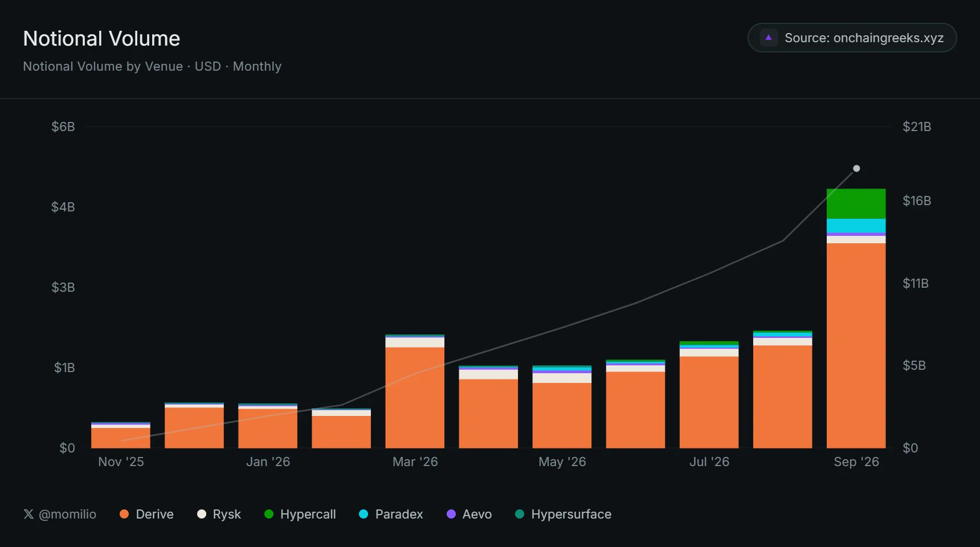
Task: Click the $3B left axis label
Action: click(x=63, y=287)
